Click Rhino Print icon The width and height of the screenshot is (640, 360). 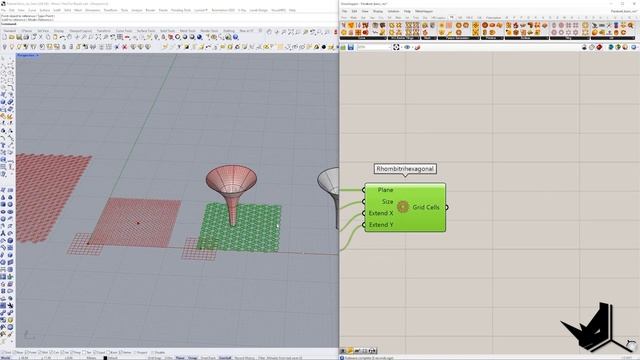click(x=26, y=37)
